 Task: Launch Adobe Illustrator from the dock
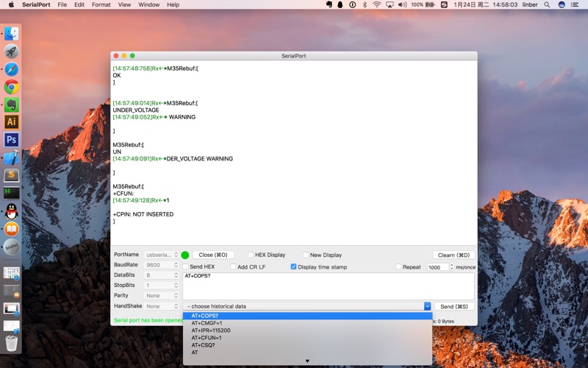[11, 122]
